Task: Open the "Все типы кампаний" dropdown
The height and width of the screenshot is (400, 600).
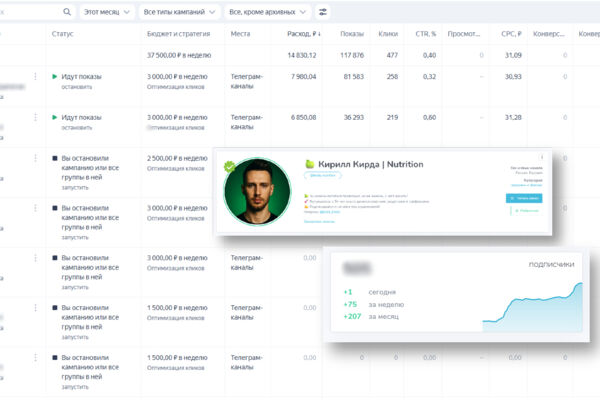Action: pyautogui.click(x=179, y=12)
